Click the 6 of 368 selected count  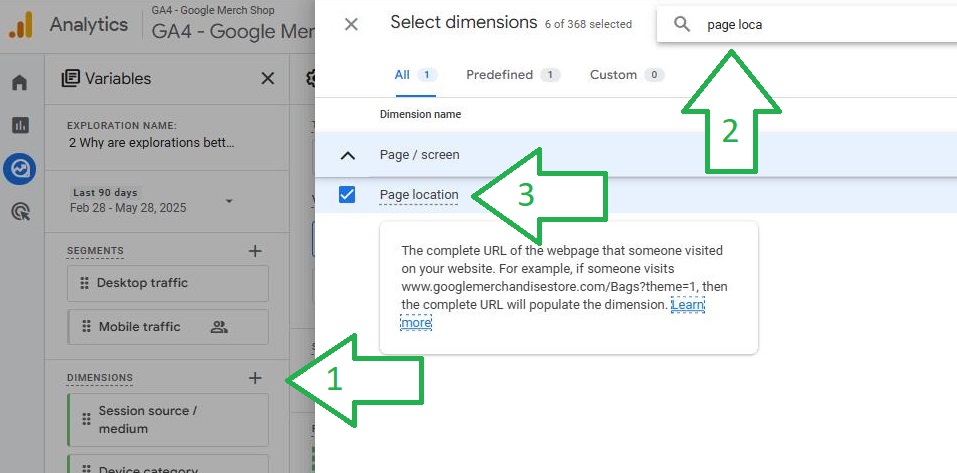588,24
